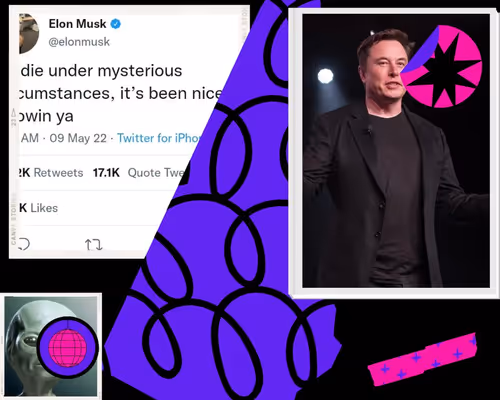Click the @elonmusk handle
The width and height of the screenshot is (500, 400).
click(x=79, y=42)
